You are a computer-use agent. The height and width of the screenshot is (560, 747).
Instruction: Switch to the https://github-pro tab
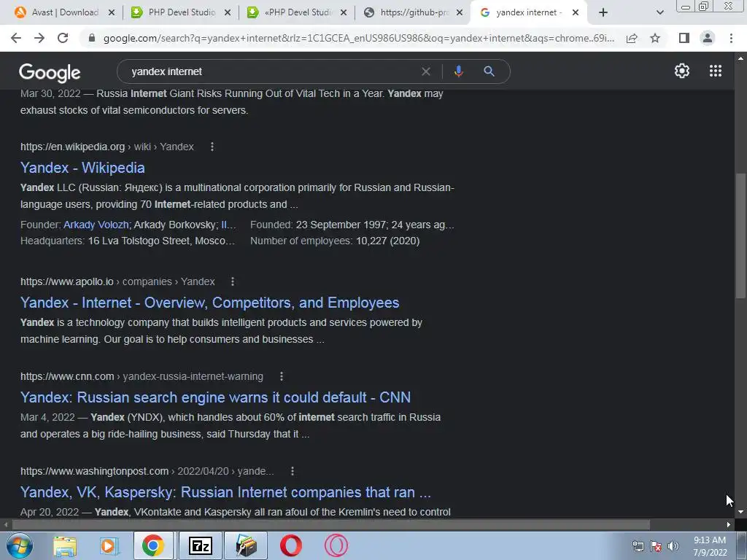click(x=414, y=12)
